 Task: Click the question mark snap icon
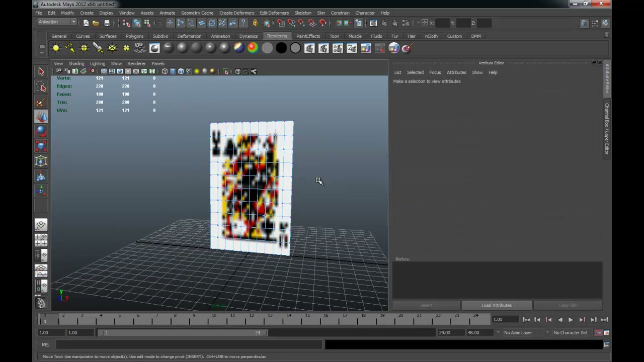(x=244, y=23)
